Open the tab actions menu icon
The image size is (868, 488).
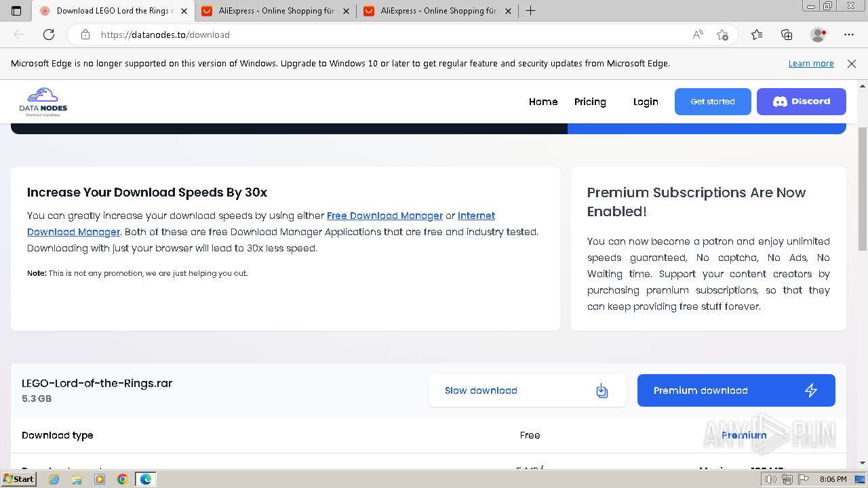point(16,11)
